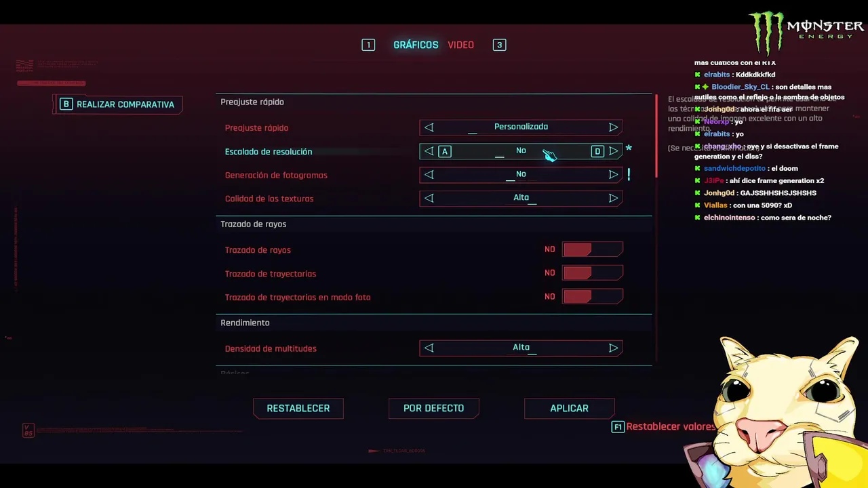Click the settings list scrollbar
The height and width of the screenshot is (488, 868).
(656, 136)
